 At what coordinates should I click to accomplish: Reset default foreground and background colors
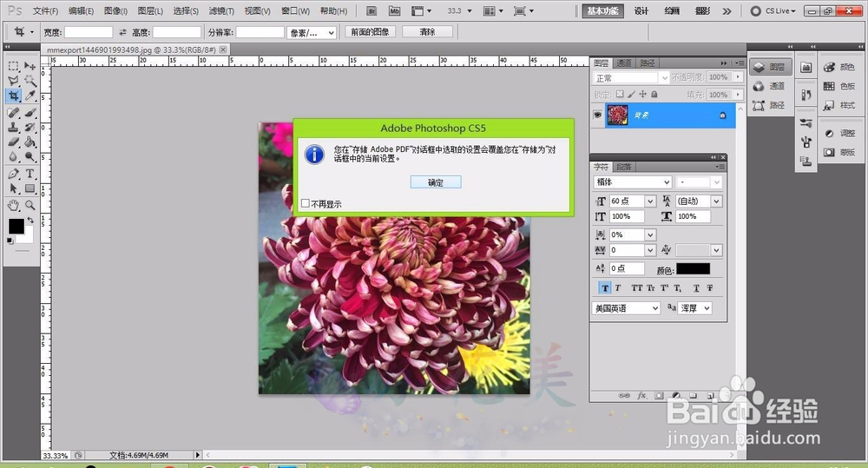[10, 241]
